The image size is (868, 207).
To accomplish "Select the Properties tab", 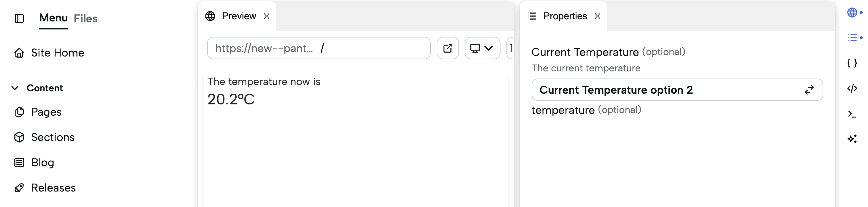I will point(564,16).
